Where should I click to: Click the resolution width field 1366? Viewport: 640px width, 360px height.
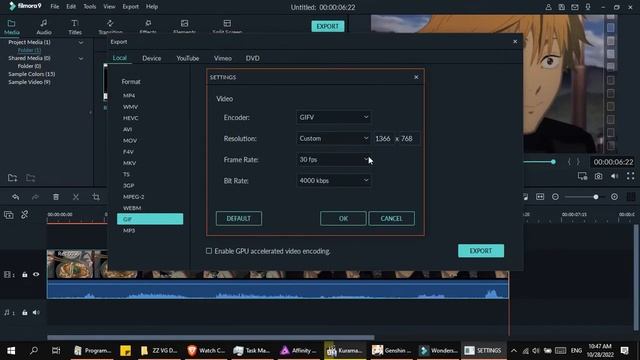383,138
